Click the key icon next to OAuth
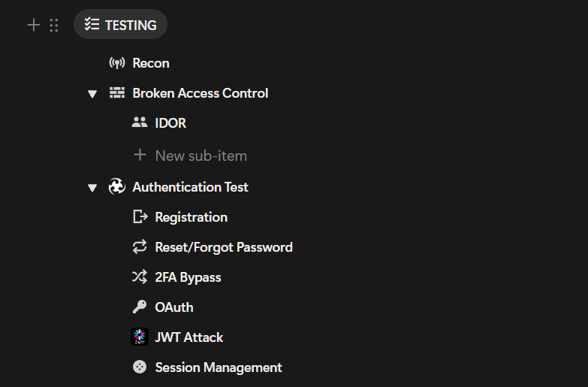Image resolution: width=588 pixels, height=387 pixels. 140,307
